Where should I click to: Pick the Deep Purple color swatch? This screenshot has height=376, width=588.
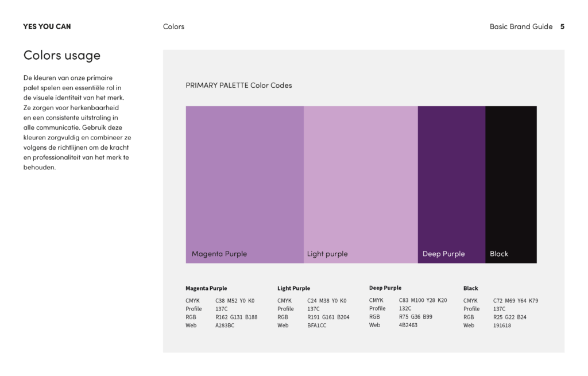[x=451, y=184]
